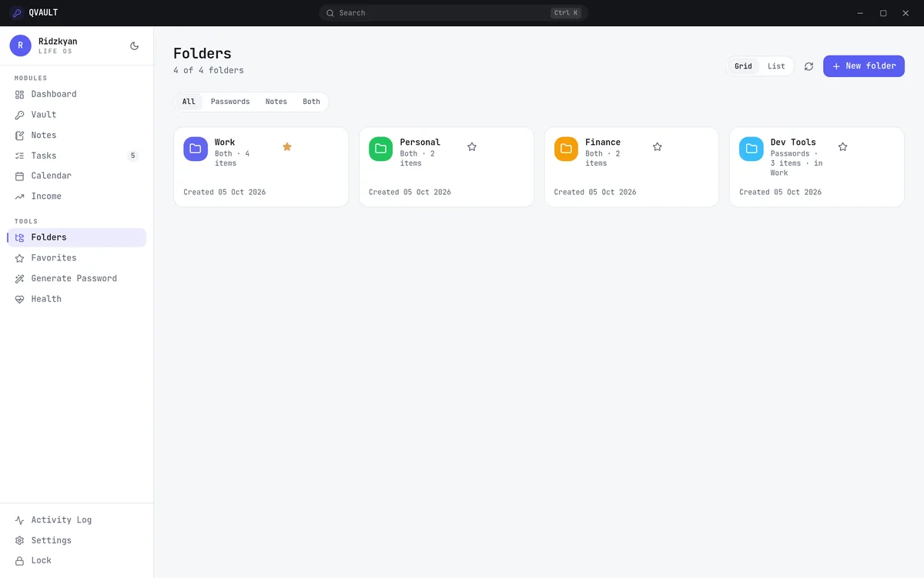Select the All filter tab
Viewport: 924px width, 578px height.
tap(189, 102)
